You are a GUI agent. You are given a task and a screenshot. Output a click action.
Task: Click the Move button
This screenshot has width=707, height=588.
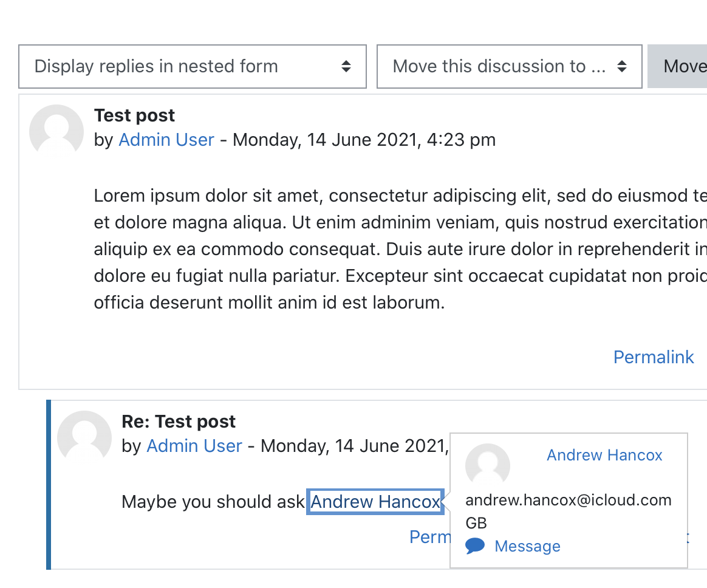pos(678,66)
